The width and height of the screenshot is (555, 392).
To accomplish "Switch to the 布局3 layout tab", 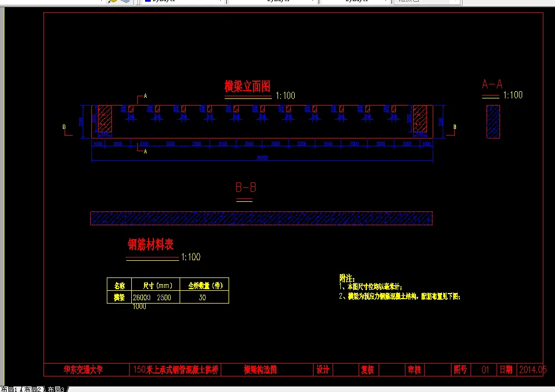I will pyautogui.click(x=56, y=389).
